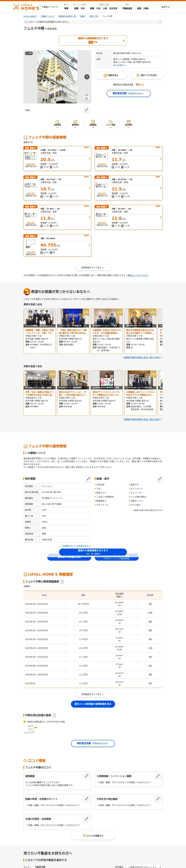This screenshot has width=186, height=868.
Task: View photos of the 3階 81.66m² listing
Action: (x=31, y=252)
